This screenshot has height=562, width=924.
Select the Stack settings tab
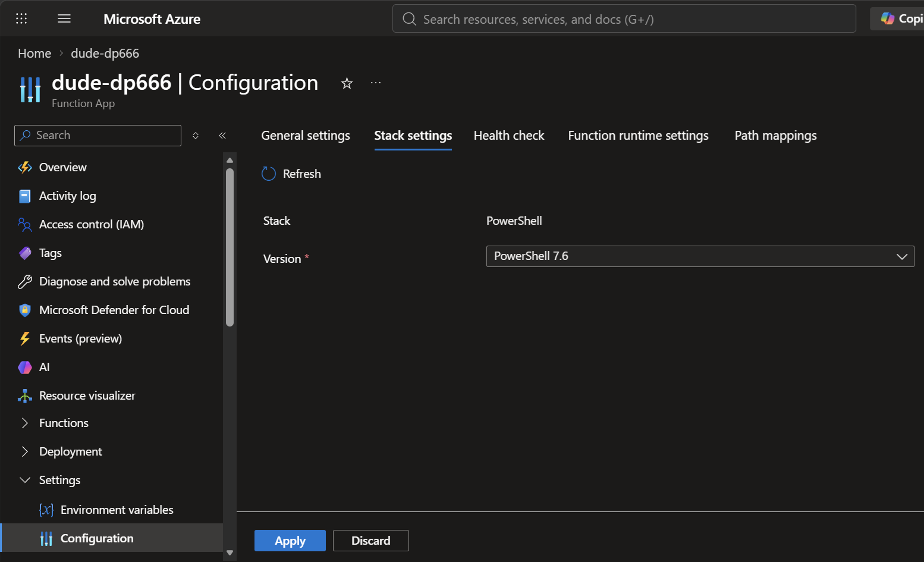pyautogui.click(x=413, y=136)
